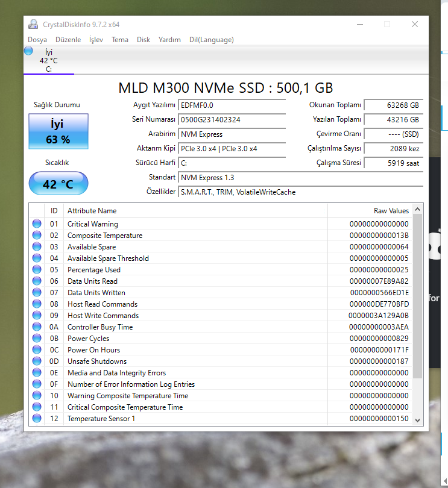
Task: Click status orb for Available Spare row
Action: tap(37, 246)
